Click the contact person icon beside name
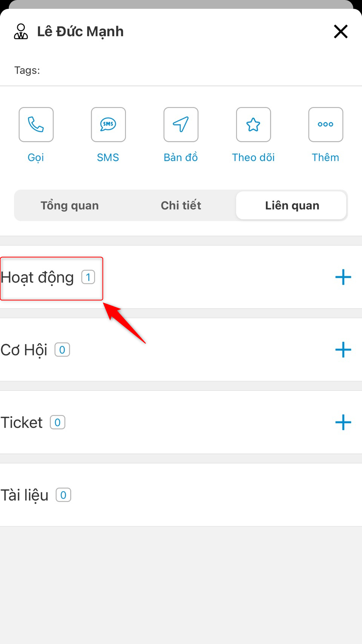This screenshot has height=644, width=362. click(x=21, y=32)
